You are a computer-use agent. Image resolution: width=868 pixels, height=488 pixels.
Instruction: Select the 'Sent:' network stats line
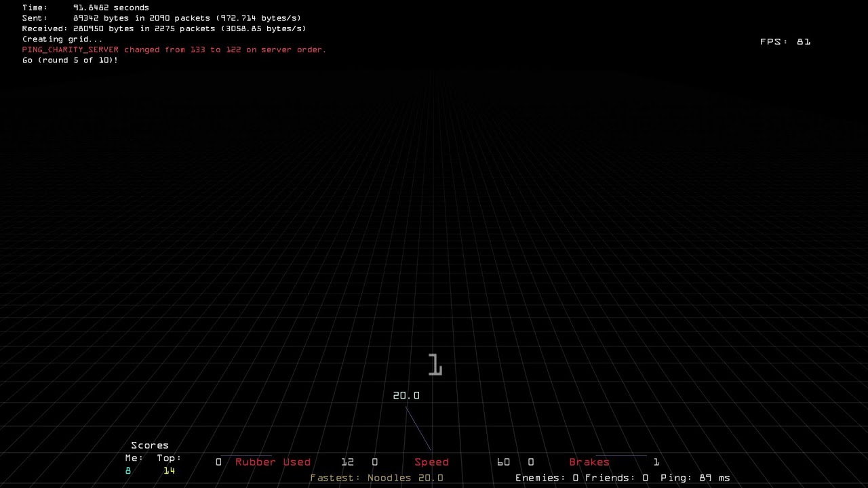pos(161,18)
